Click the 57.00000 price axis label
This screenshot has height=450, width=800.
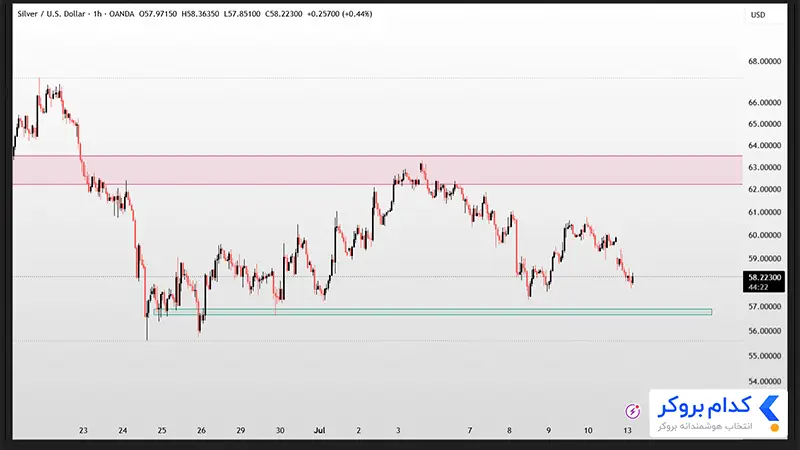pos(764,307)
